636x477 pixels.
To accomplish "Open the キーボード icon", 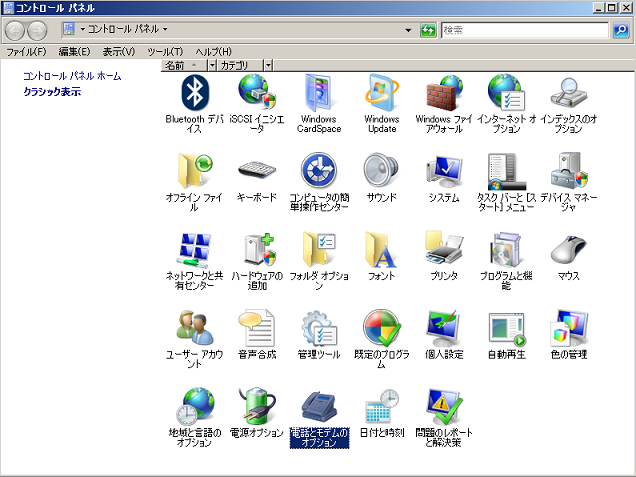I will [x=257, y=170].
